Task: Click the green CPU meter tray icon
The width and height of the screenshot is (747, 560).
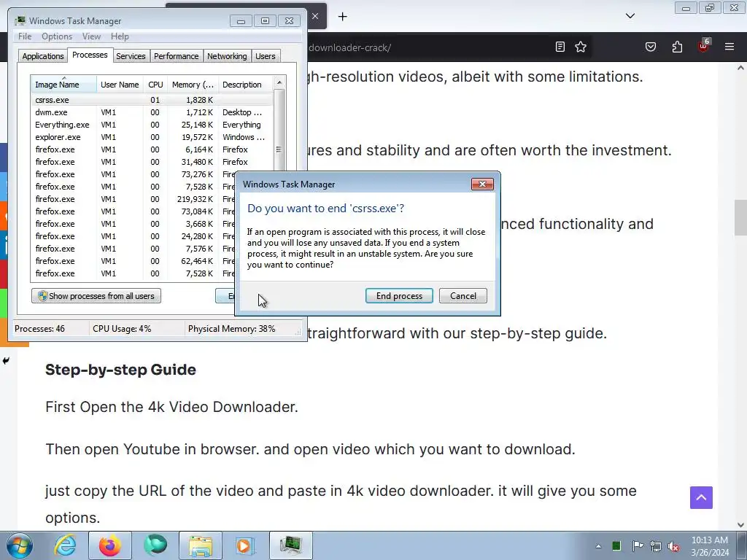Action: pyautogui.click(x=616, y=545)
